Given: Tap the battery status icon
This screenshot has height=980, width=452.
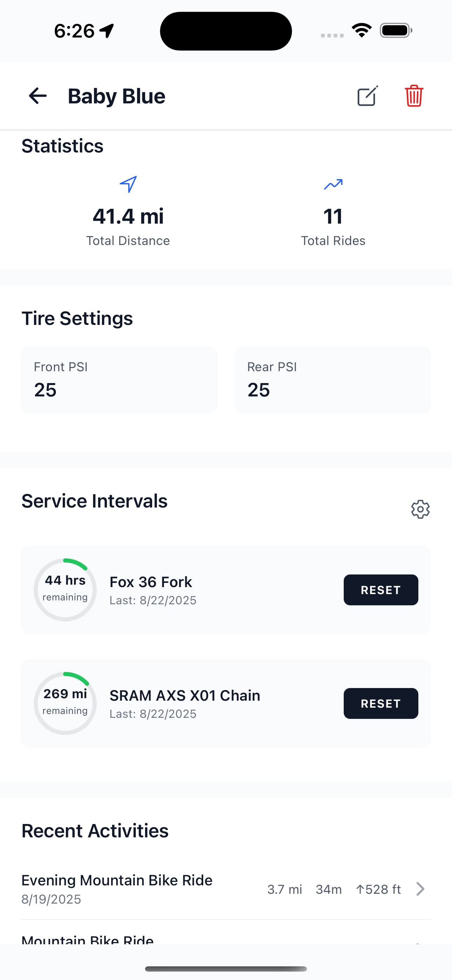Looking at the screenshot, I should [x=396, y=30].
